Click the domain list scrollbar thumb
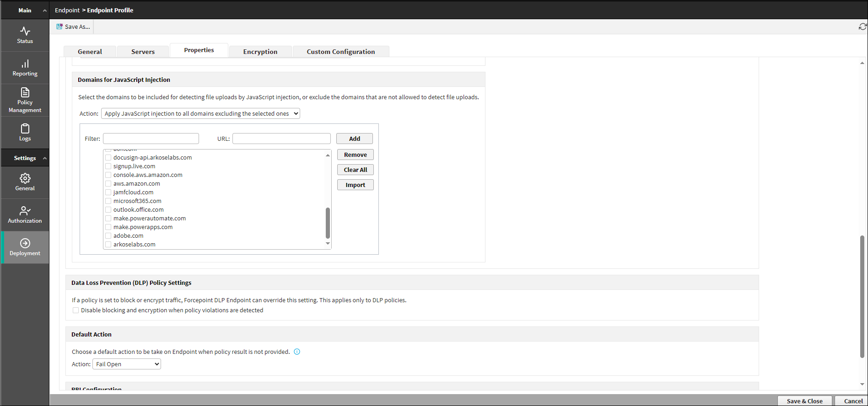 pyautogui.click(x=328, y=223)
